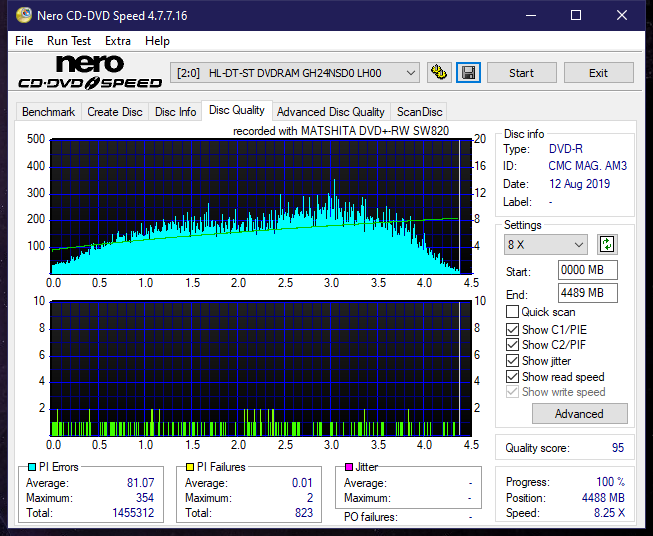Click the PI Errors upper graph

coord(261,207)
